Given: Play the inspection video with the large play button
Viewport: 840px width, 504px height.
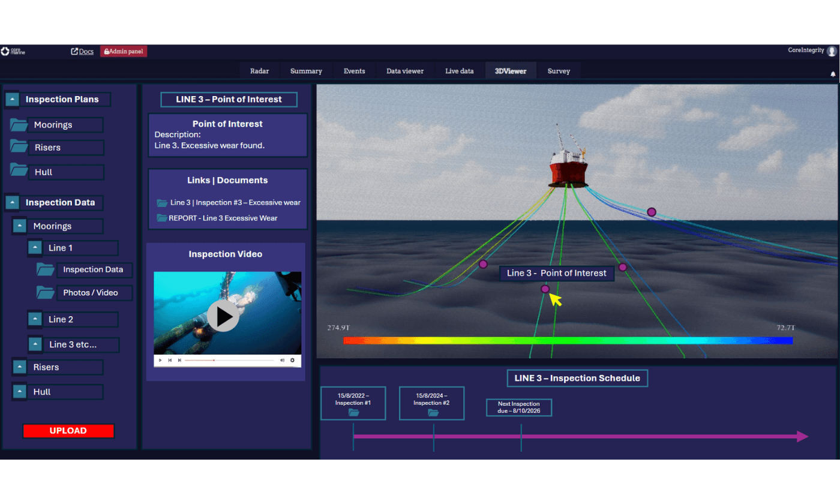Looking at the screenshot, I should (223, 316).
